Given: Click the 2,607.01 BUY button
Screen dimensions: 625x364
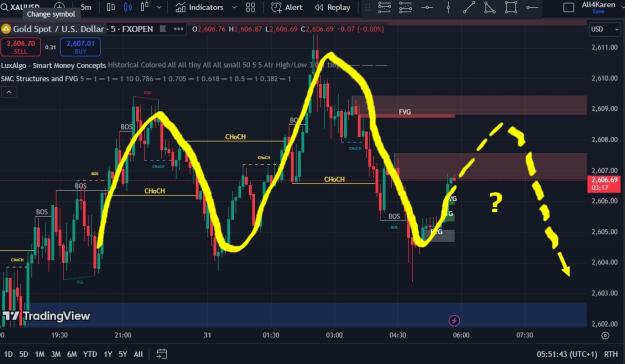Looking at the screenshot, I should tap(81, 47).
